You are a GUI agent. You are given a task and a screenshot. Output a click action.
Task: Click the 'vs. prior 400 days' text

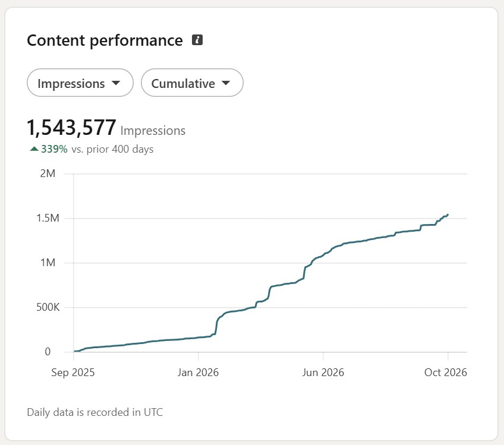pyautogui.click(x=112, y=149)
